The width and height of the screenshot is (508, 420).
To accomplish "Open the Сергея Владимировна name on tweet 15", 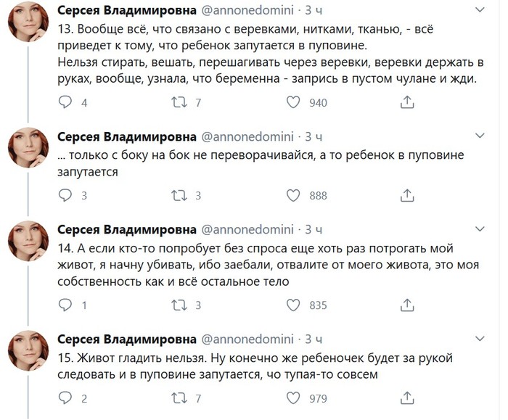I will pyautogui.click(x=126, y=339).
